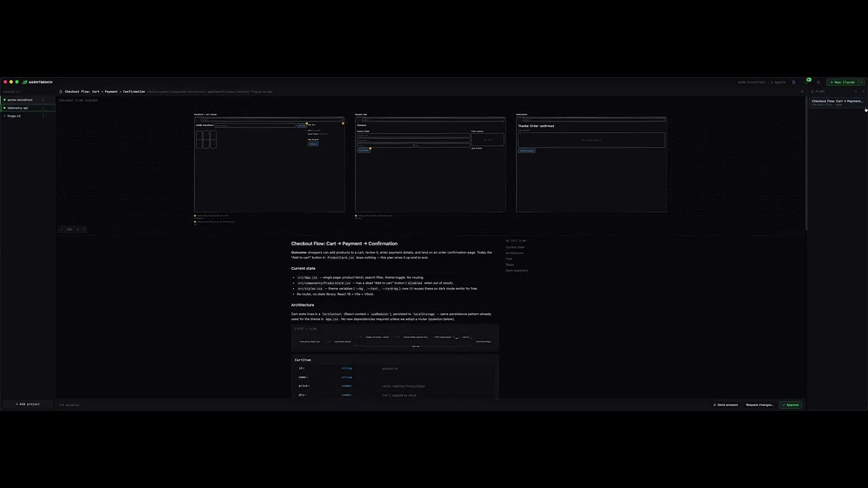Screen dimensions: 868x488
Task: Click the Send answers button
Action: click(726, 405)
